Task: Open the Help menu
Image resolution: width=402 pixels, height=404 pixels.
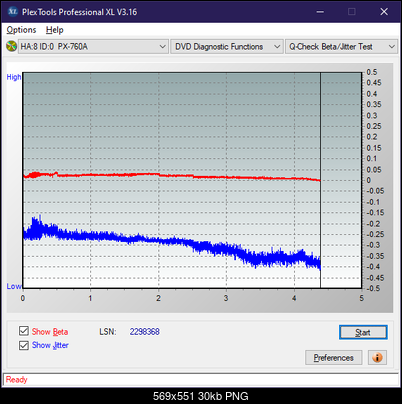Action: pyautogui.click(x=55, y=30)
